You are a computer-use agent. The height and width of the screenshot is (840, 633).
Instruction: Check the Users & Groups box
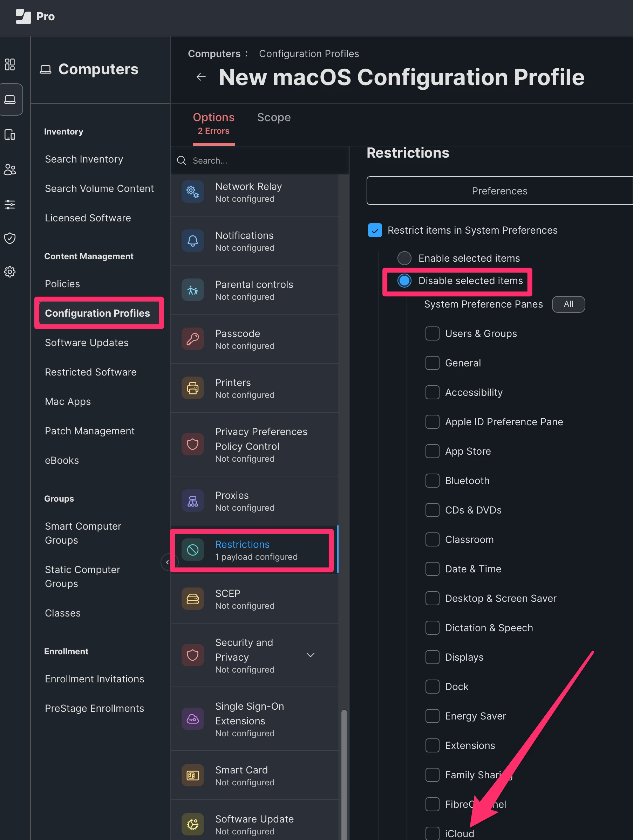coord(433,333)
